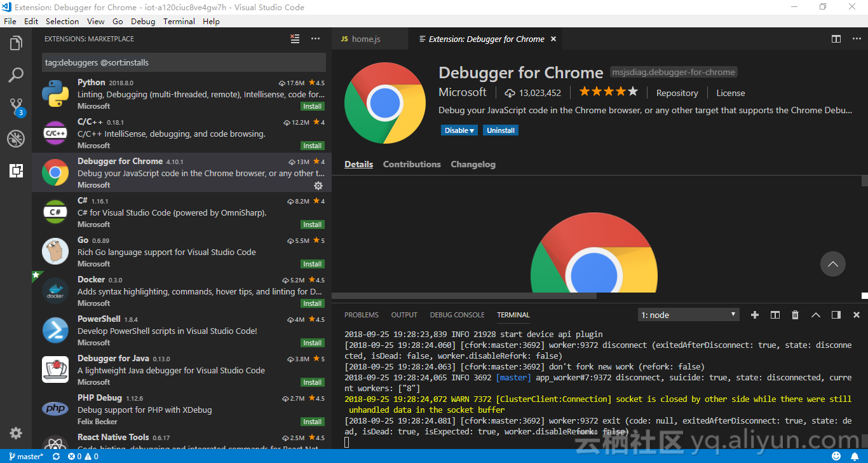This screenshot has height=463, width=868.
Task: Open the File menu
Action: [10, 21]
